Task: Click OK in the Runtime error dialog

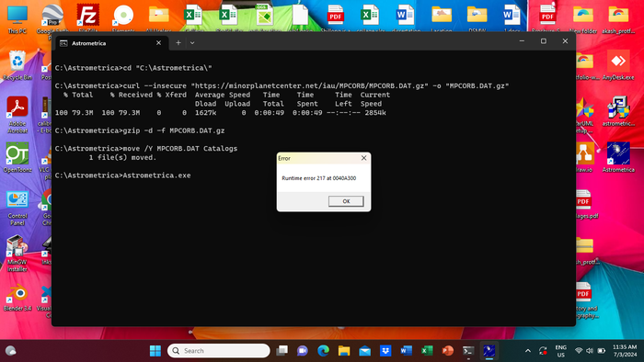Action: 346,201
